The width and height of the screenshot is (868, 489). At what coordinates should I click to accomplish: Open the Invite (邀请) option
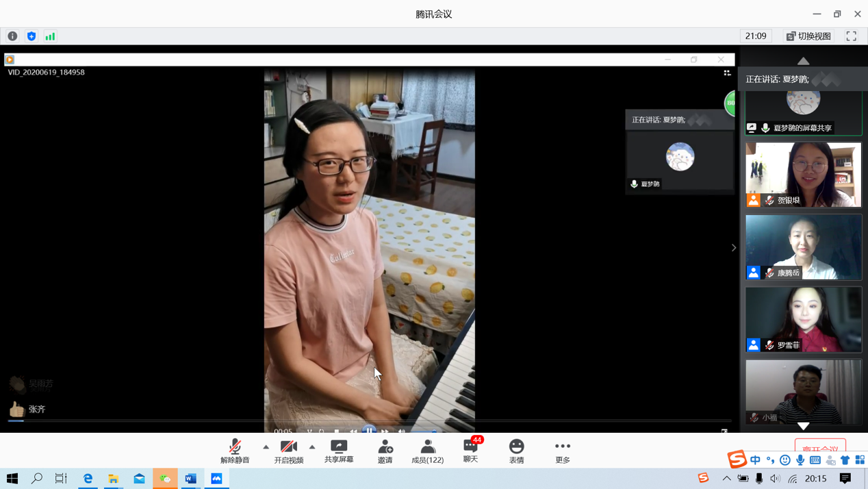pos(385,451)
